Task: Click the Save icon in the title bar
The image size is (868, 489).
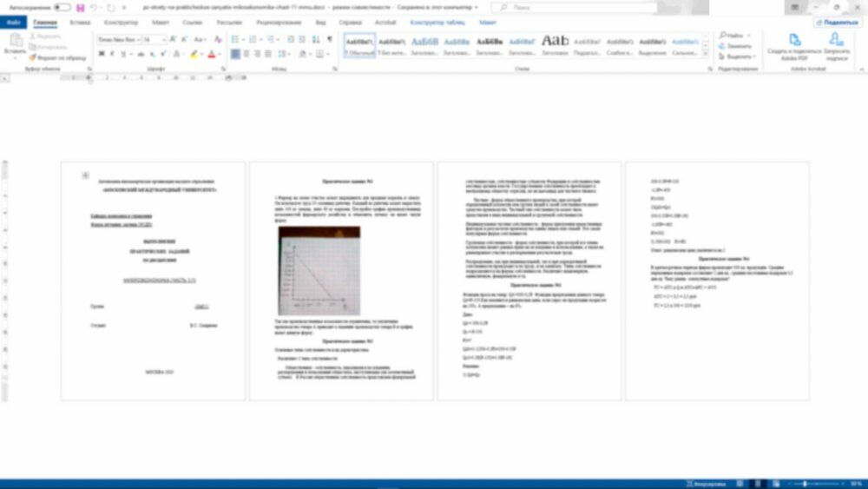Action: click(80, 8)
